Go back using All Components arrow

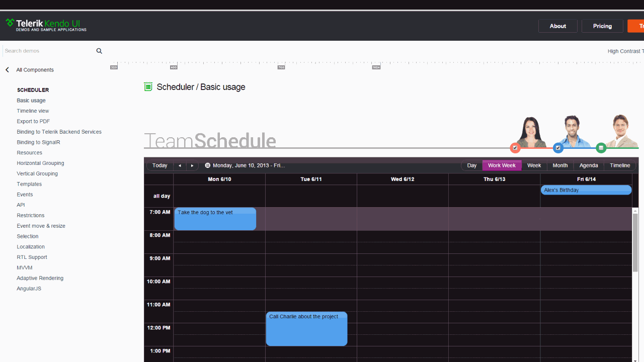8,70
